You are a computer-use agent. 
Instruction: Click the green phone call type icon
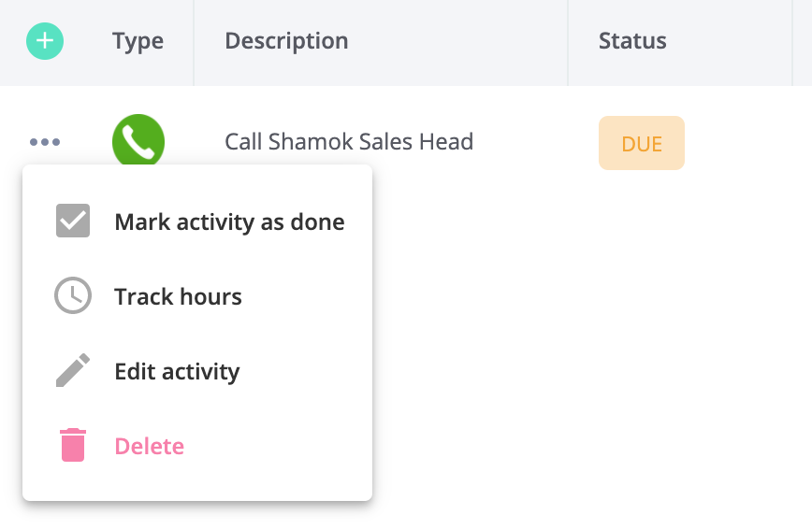coord(138,141)
